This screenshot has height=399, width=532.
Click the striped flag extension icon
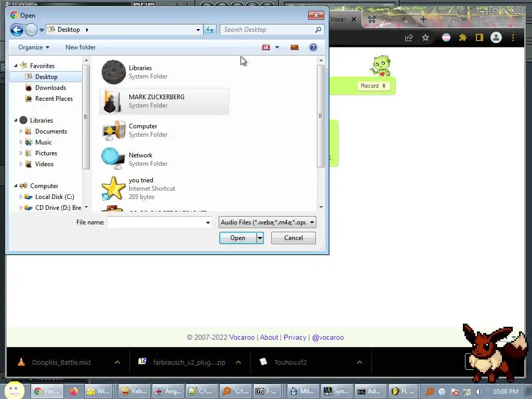click(446, 37)
